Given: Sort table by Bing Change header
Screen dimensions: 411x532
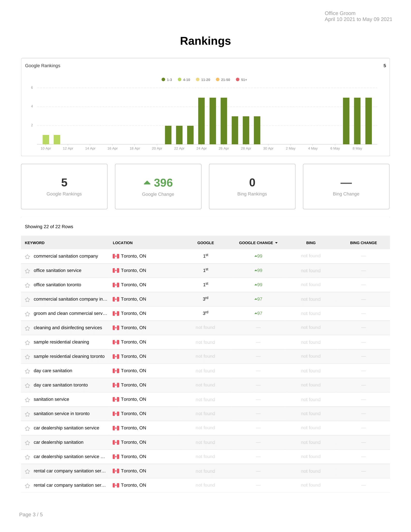Looking at the screenshot, I should point(363,243).
